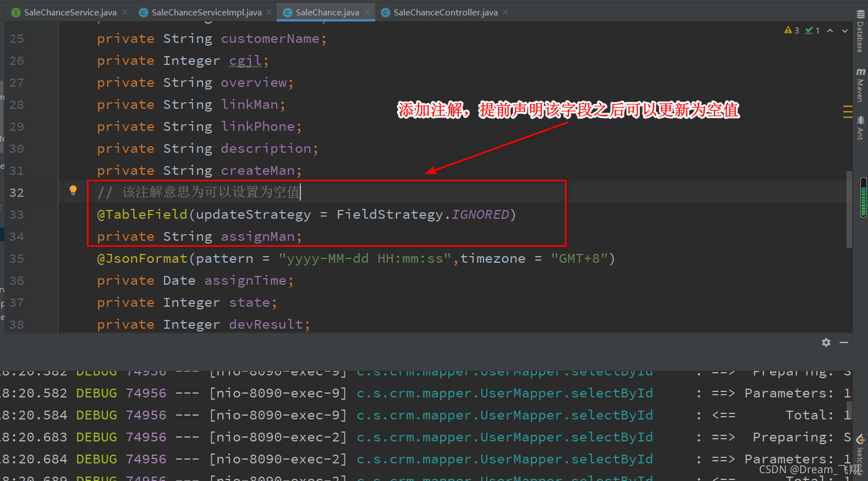Select the SaleChance.java editor tab
The width and height of the screenshot is (868, 481).
pyautogui.click(x=327, y=12)
